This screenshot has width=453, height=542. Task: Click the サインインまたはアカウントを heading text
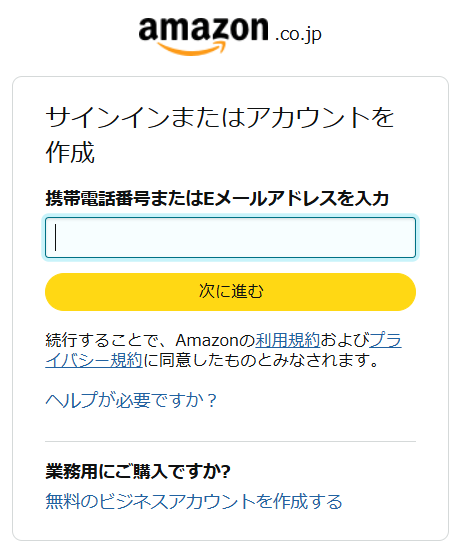click(220, 118)
